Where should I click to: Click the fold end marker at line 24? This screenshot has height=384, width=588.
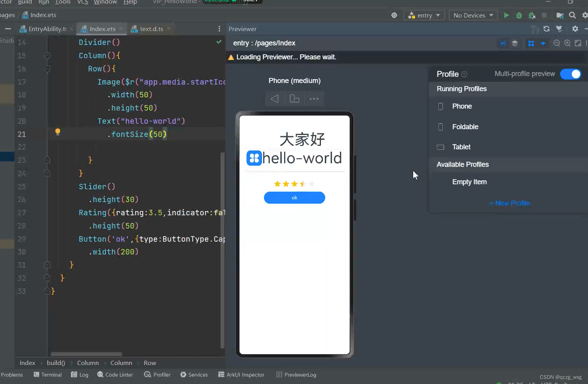coord(47,173)
